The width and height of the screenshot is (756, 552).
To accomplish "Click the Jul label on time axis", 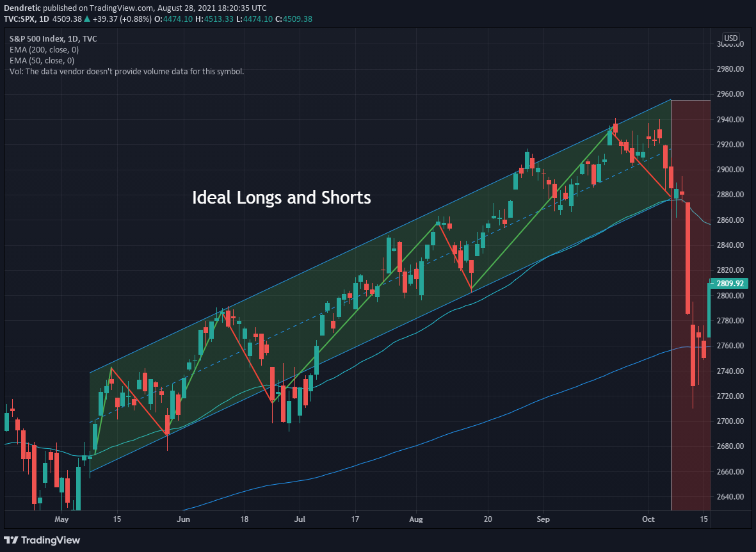I will point(300,520).
